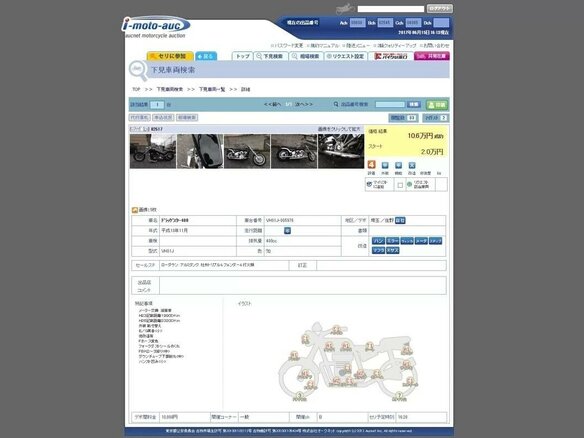584x438 pixels.
Task: Click the マイリスト icon left of checkbox
Action: coord(370,184)
